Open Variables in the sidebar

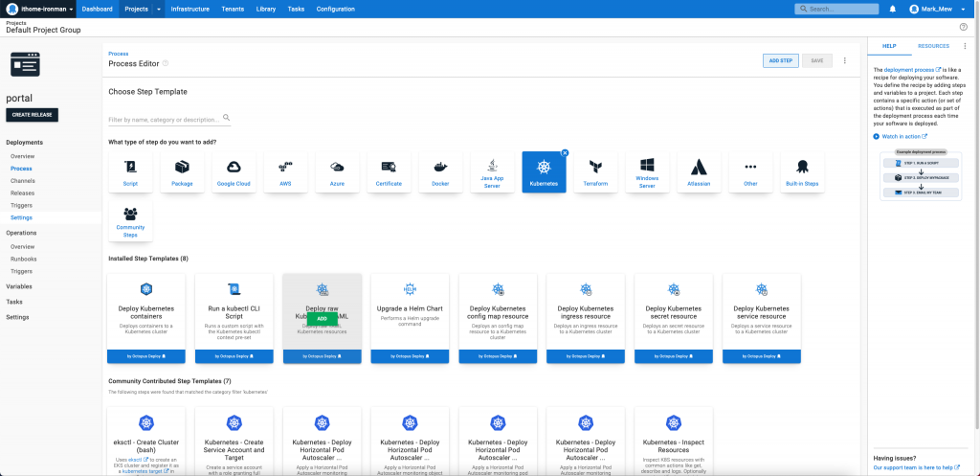click(x=19, y=286)
